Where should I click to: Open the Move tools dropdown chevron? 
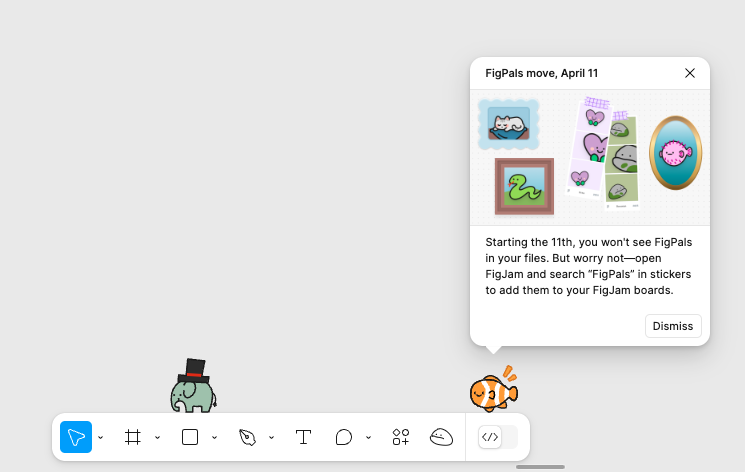pyautogui.click(x=101, y=437)
